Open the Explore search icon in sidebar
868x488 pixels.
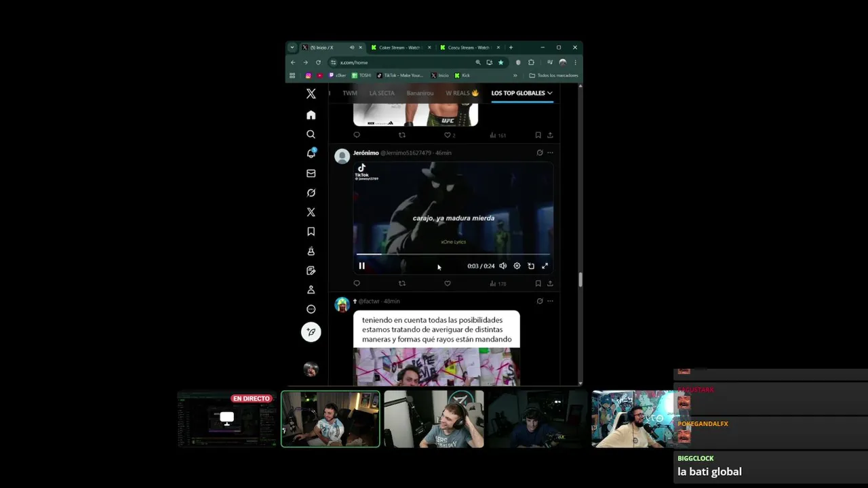[x=311, y=134]
